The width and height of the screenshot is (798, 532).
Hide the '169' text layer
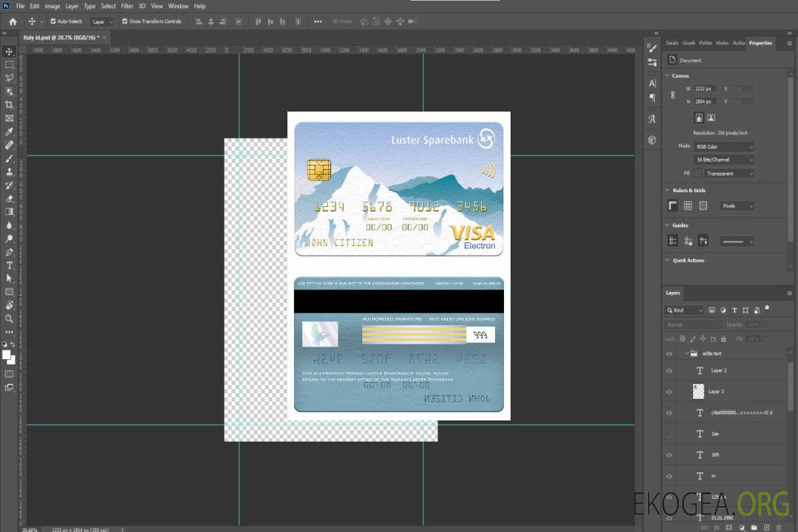tap(669, 455)
